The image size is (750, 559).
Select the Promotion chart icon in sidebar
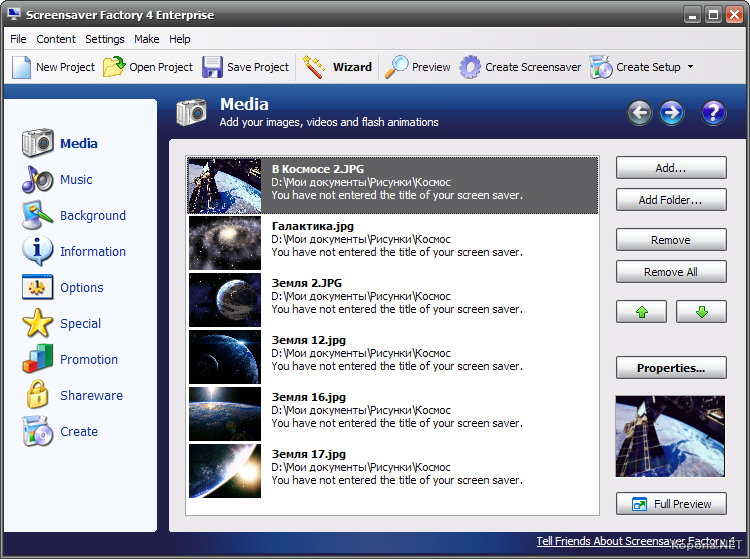(x=37, y=359)
